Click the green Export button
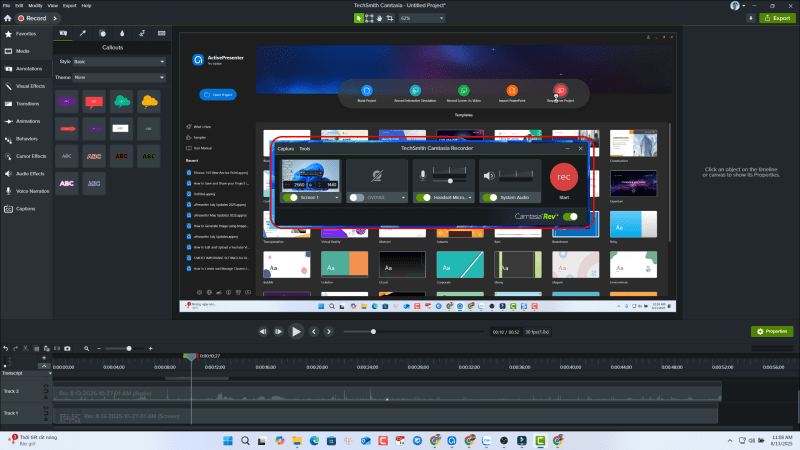This screenshot has width=800, height=450. point(777,18)
